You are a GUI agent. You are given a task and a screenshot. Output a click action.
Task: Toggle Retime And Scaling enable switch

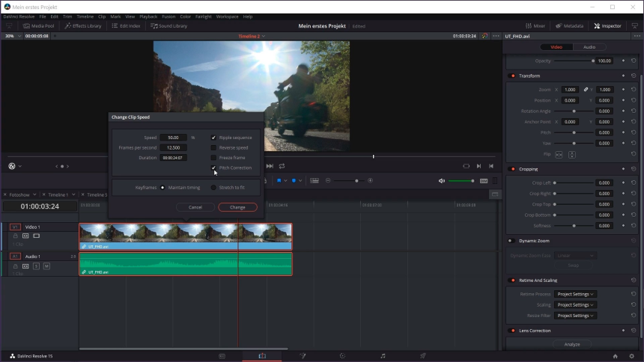(x=511, y=280)
